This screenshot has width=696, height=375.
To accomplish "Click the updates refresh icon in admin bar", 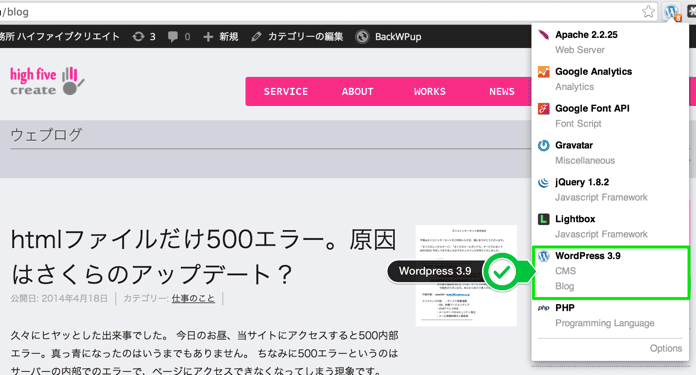I will click(x=138, y=36).
